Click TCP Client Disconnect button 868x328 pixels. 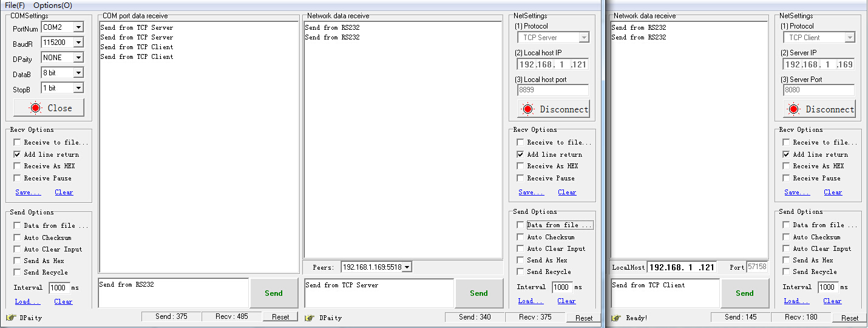click(x=819, y=109)
